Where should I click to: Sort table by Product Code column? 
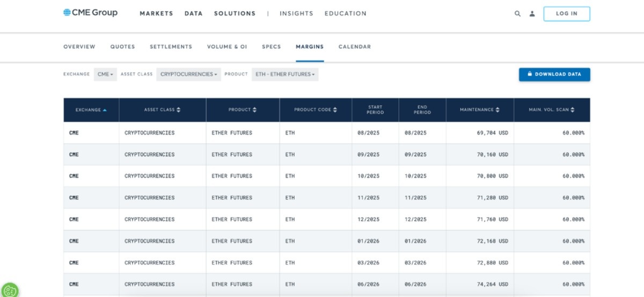tap(335, 110)
